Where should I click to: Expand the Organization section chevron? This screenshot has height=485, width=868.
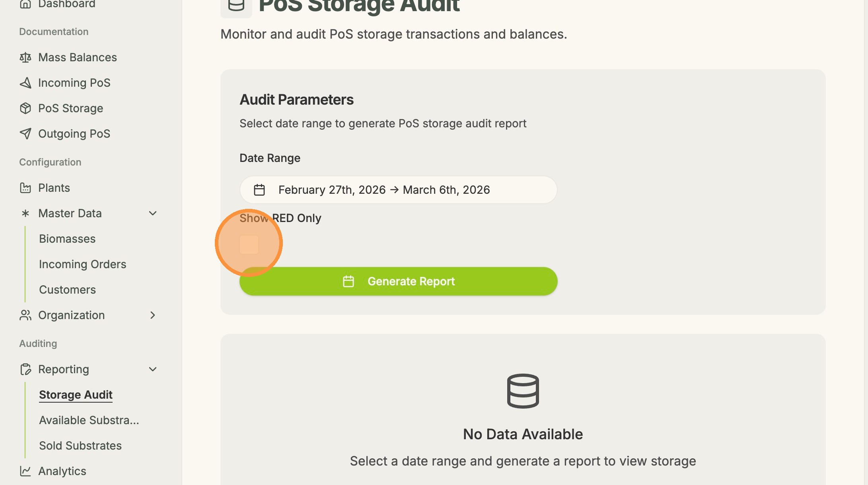click(x=153, y=315)
